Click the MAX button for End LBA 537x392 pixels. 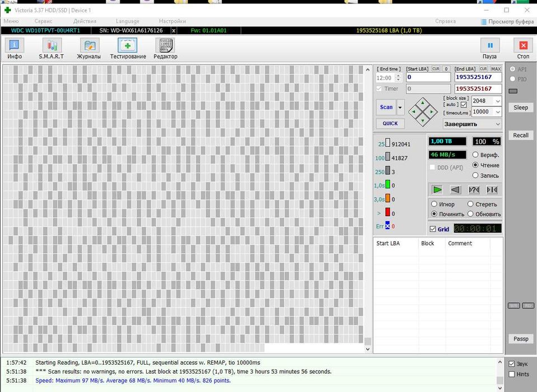[496, 69]
